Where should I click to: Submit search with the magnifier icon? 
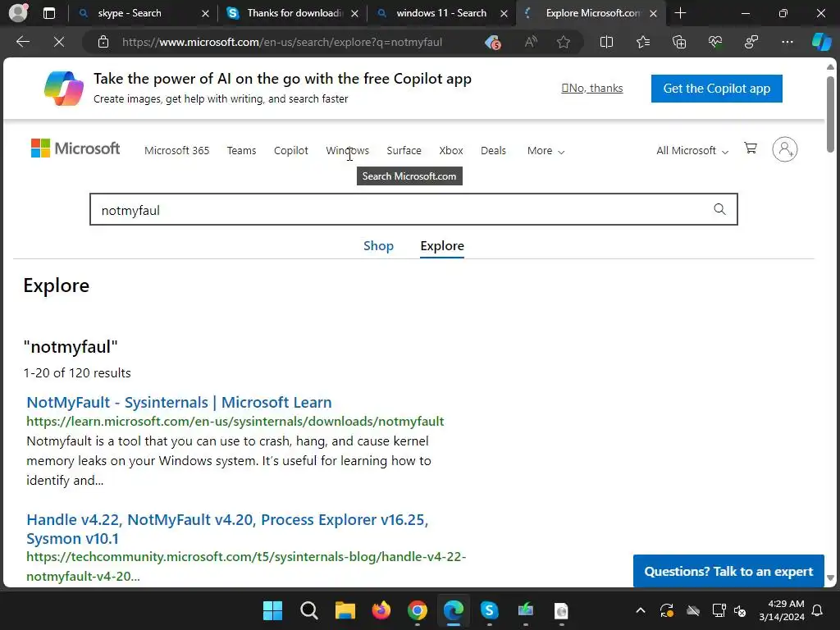(719, 209)
